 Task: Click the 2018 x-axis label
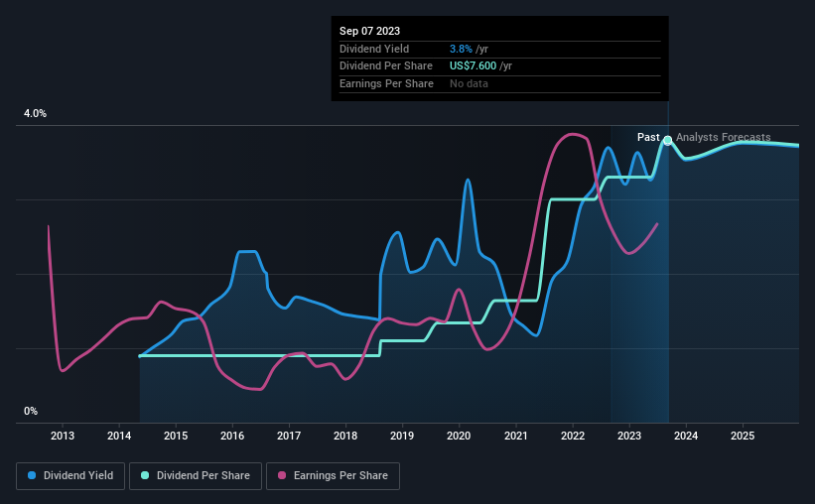[345, 436]
